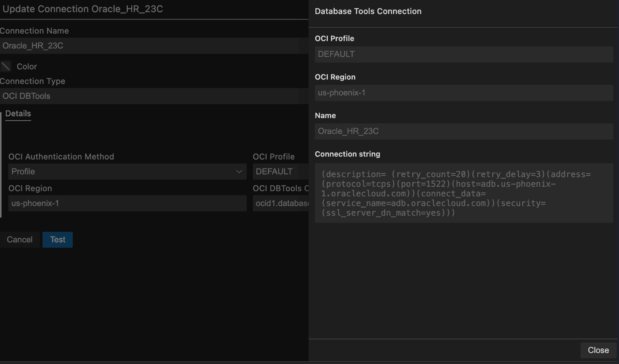Click the OCI Profile field in Database Tools Connection
The height and width of the screenshot is (364, 619).
coord(464,54)
